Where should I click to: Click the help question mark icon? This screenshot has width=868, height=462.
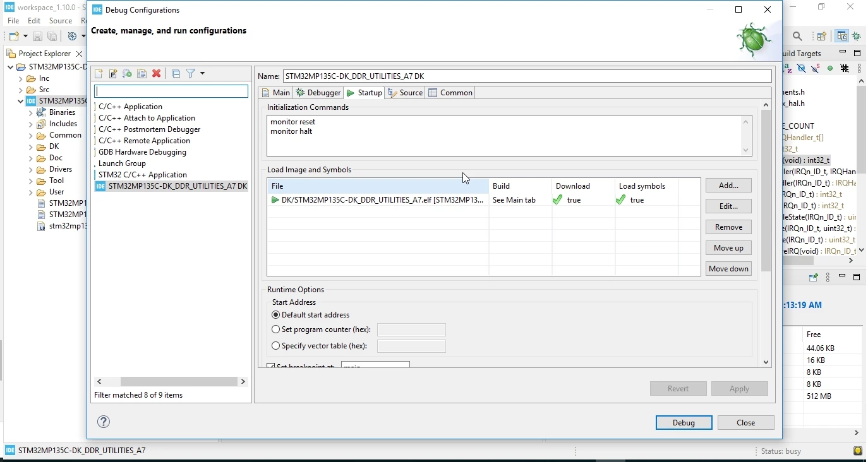[x=104, y=422]
